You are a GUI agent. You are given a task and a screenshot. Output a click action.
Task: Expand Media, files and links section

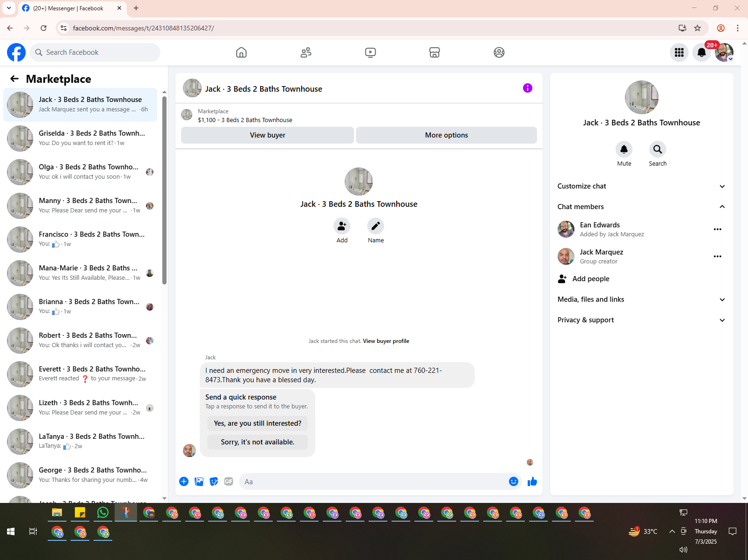[x=641, y=299]
